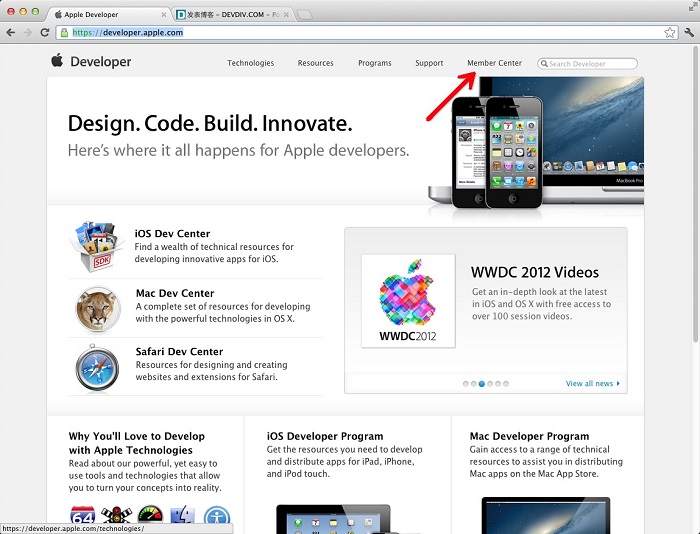700x534 pixels.
Task: Click "Find a wealth of technical resources" text
Action: click(214, 253)
